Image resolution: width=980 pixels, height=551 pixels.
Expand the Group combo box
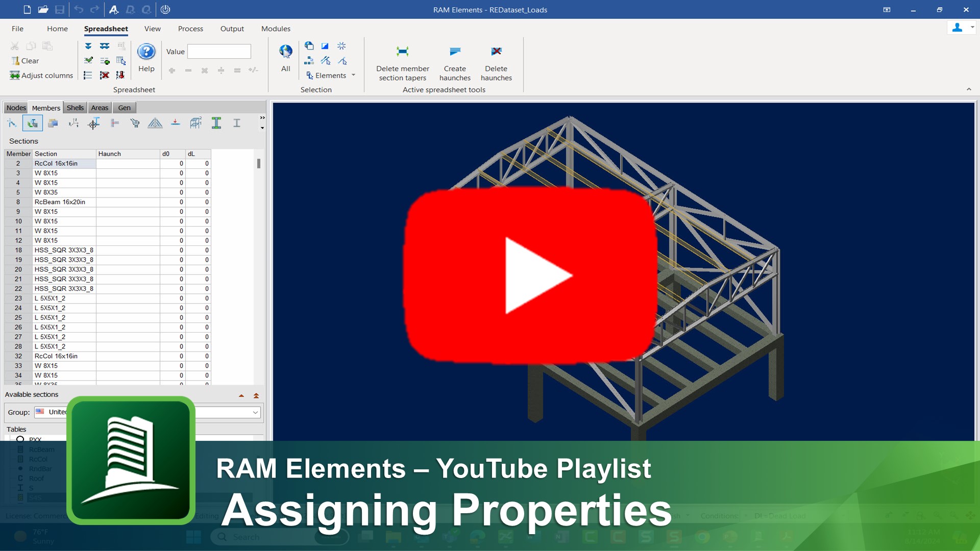(x=255, y=412)
